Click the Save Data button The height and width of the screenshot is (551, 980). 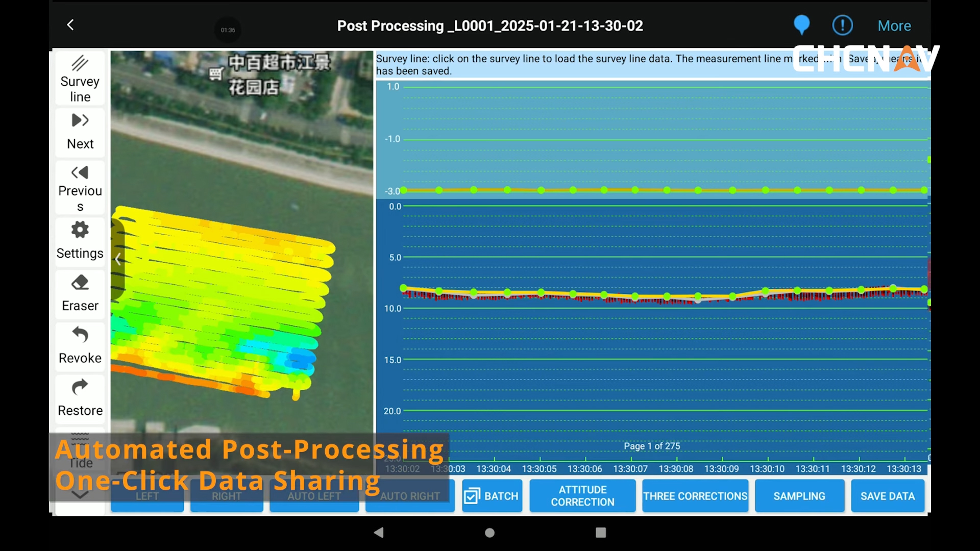(887, 496)
